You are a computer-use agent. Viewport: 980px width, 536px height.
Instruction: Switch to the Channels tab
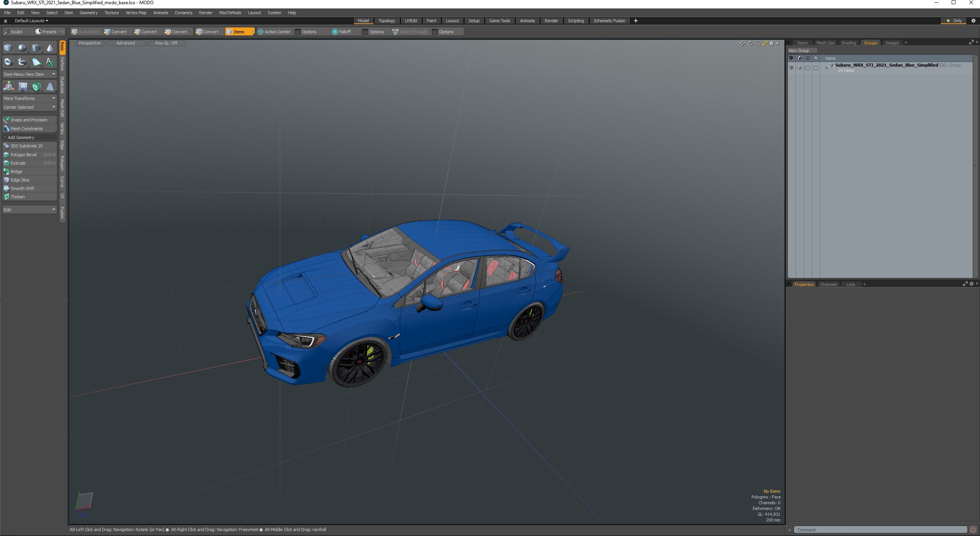coord(828,284)
